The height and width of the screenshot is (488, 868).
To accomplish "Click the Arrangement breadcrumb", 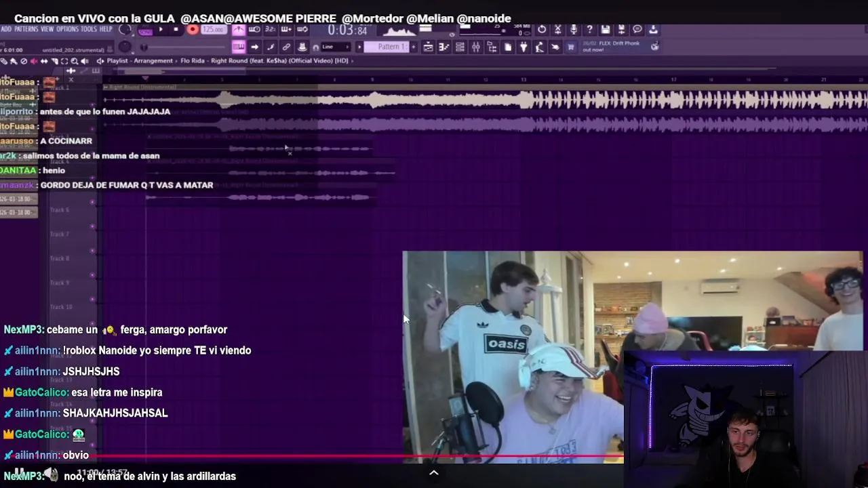I will 153,60.
